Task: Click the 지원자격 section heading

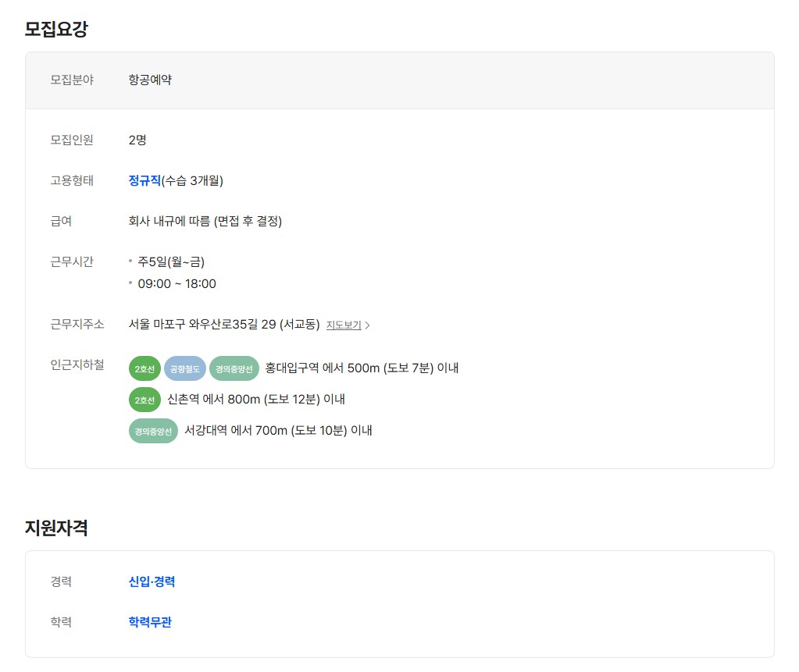Action: click(x=56, y=528)
